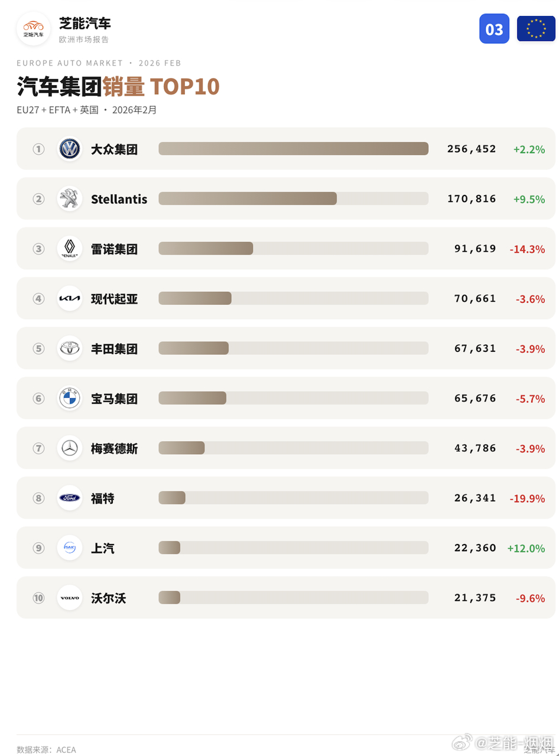
Task: Select the Renault diamond logo
Action: pyautogui.click(x=70, y=249)
